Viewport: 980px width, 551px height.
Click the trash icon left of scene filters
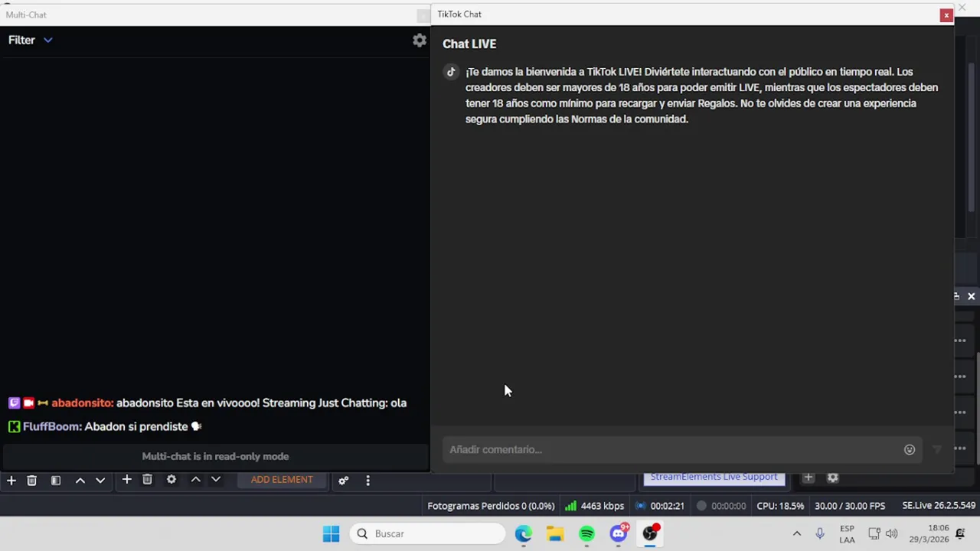pos(32,480)
